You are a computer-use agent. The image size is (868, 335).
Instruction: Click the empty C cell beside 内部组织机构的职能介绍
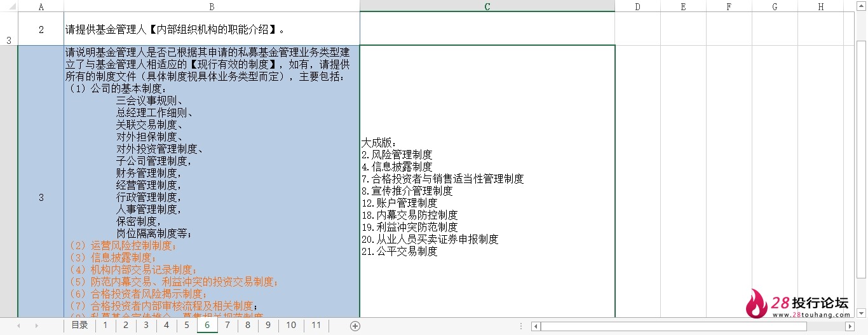487,29
